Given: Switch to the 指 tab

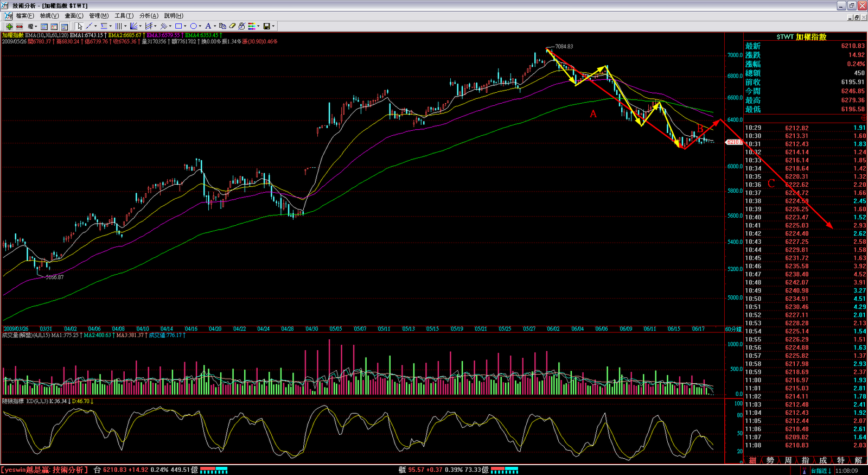Looking at the screenshot, I should coord(805,460).
